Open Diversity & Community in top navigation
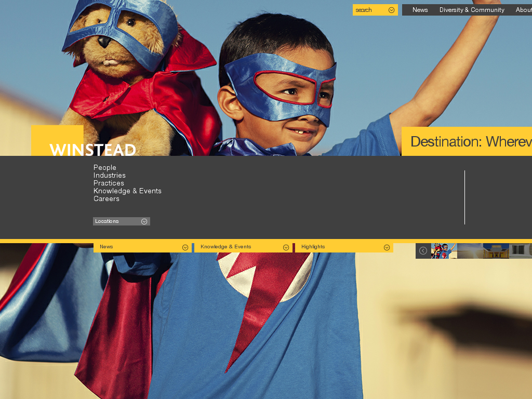Image resolution: width=532 pixels, height=399 pixels. (472, 10)
